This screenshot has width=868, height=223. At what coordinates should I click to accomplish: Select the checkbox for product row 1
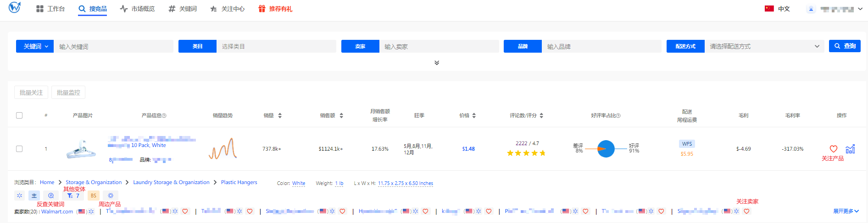click(x=19, y=149)
